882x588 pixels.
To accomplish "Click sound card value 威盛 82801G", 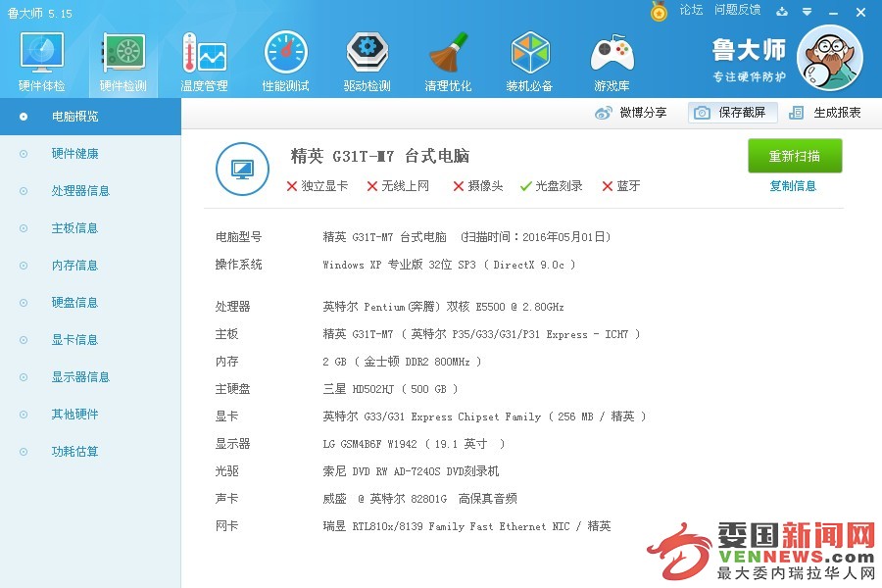I will (x=419, y=499).
